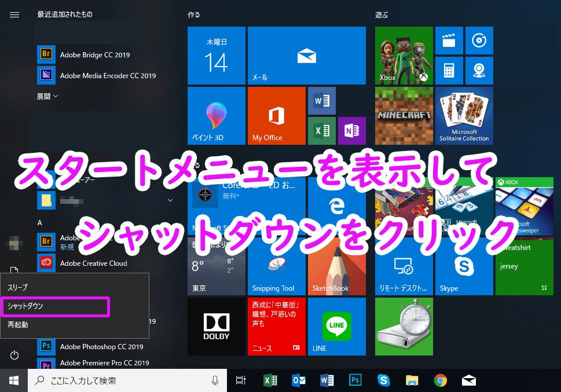The width and height of the screenshot is (561, 392).
Task: Click the letter A section header
Action: pyautogui.click(x=40, y=223)
